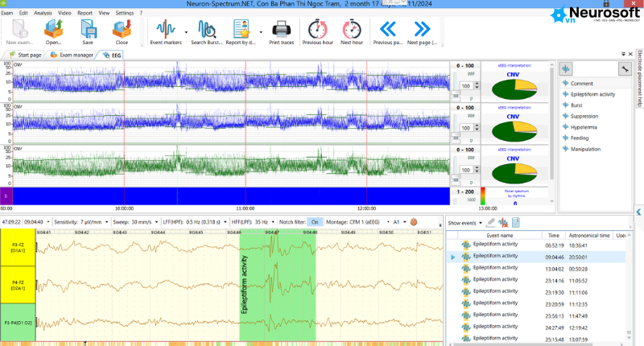The image size is (644, 346).
Task: Jump to the Previous hour
Action: tap(317, 32)
